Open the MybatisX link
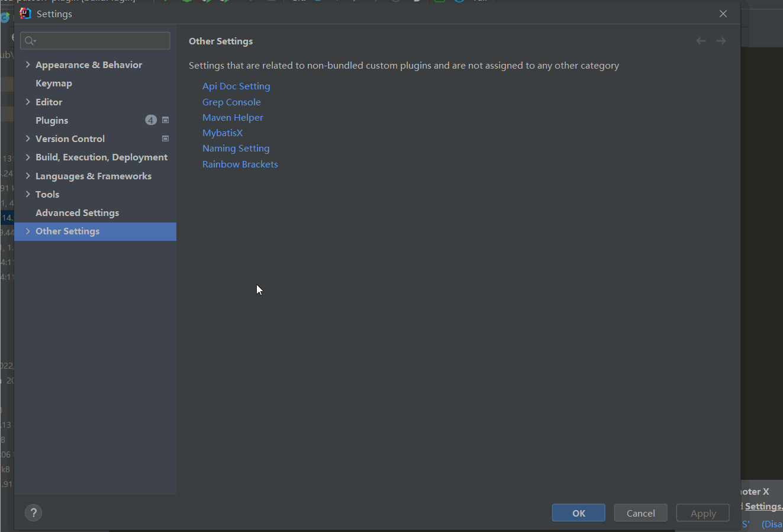 tap(223, 133)
